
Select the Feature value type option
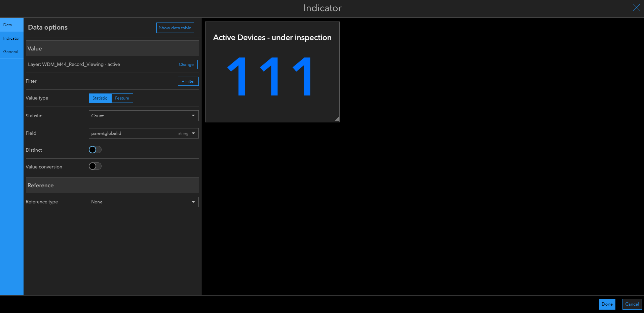(122, 98)
